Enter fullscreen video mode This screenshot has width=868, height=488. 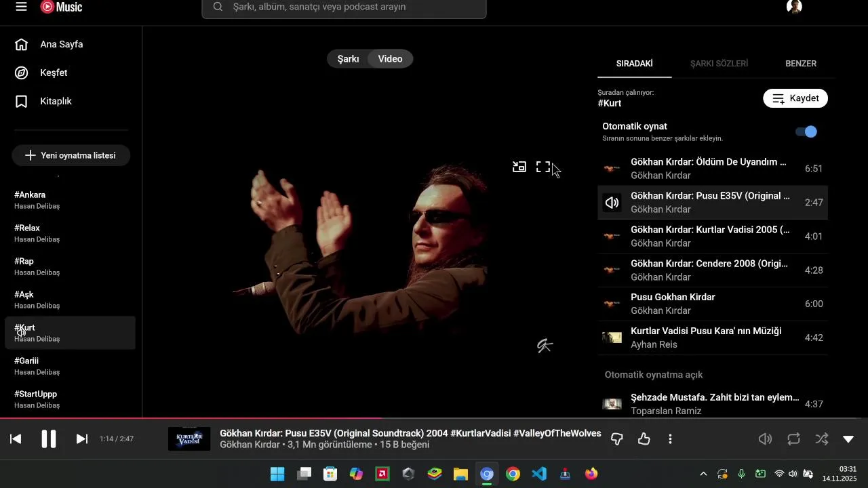(543, 167)
